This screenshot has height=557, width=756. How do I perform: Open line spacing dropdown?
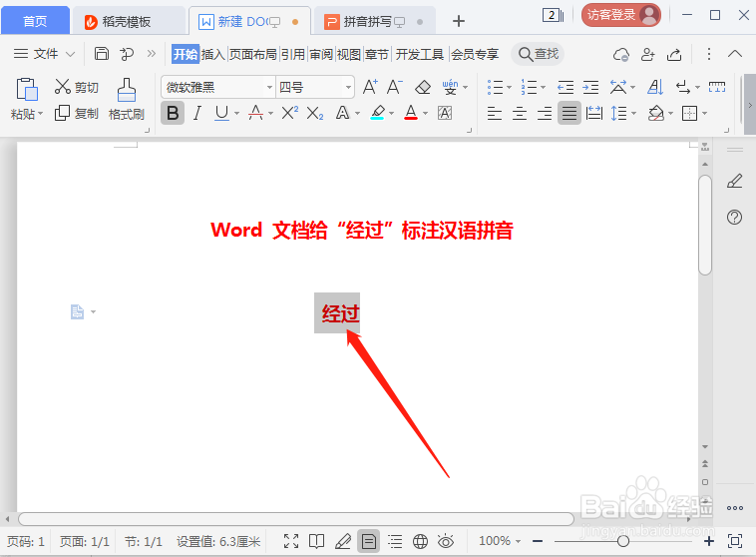pos(633,114)
